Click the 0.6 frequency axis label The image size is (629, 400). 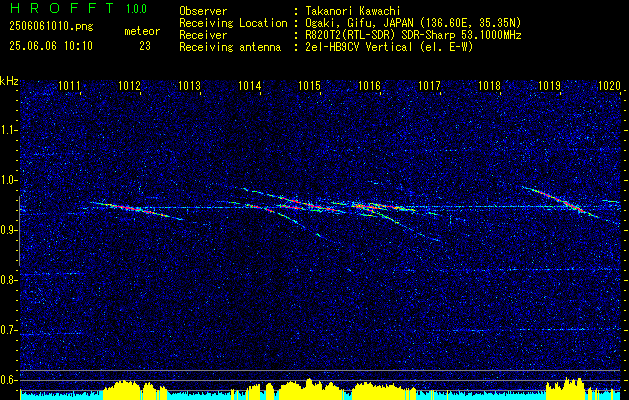point(8,380)
